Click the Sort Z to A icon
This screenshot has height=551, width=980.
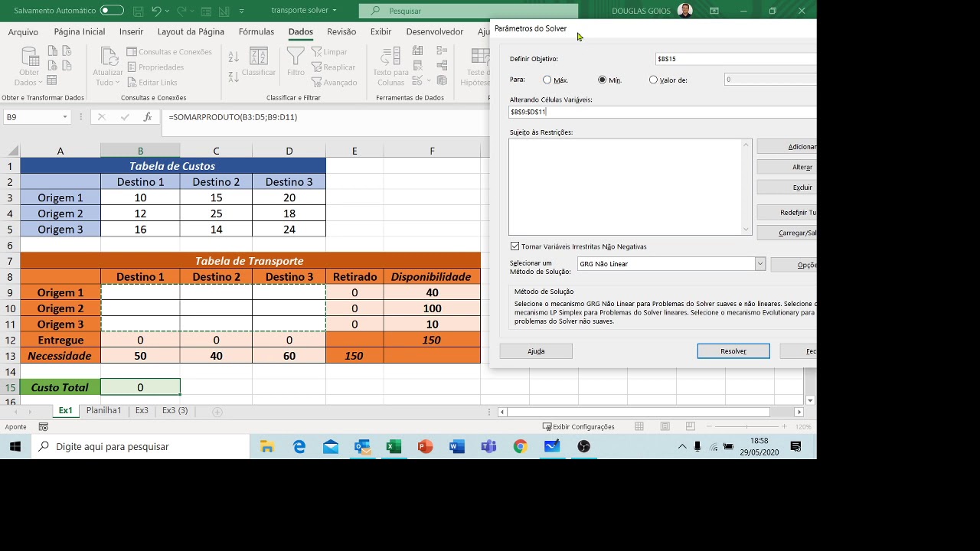[234, 76]
